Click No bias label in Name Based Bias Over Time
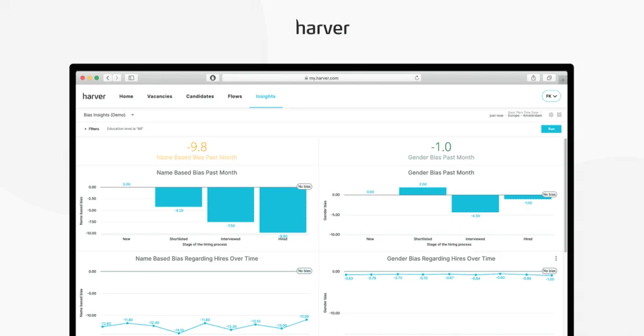 (304, 271)
